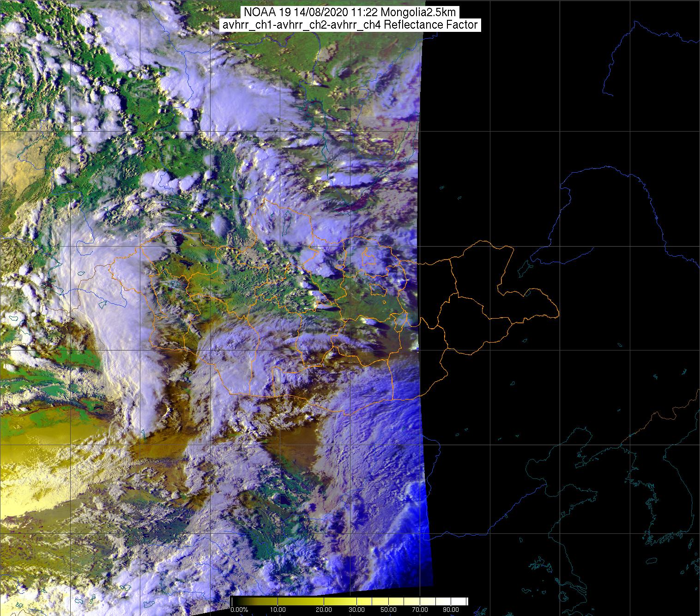The width and height of the screenshot is (700, 616).
Task: Click the '0.00%' color scale label
Action: pos(239,610)
